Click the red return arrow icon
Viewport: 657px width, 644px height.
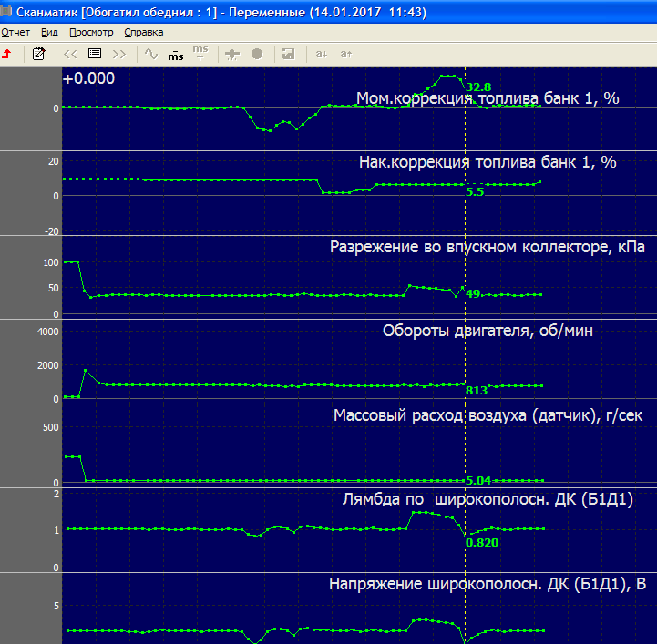point(7,54)
